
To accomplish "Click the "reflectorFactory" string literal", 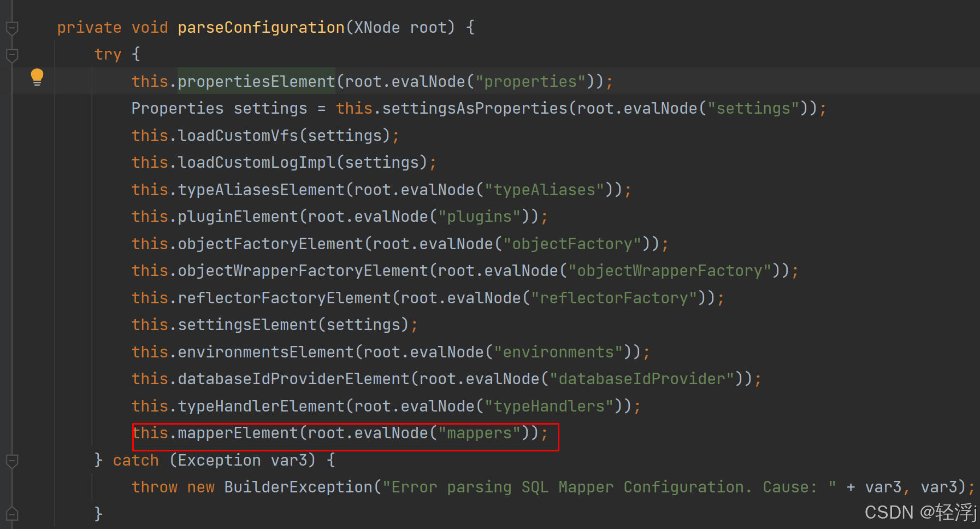I will coord(614,298).
